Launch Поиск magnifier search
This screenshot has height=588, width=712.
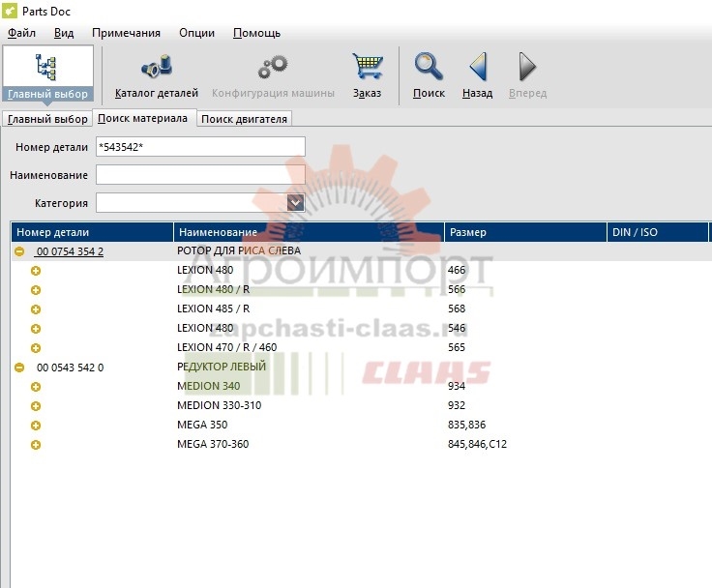point(429,76)
